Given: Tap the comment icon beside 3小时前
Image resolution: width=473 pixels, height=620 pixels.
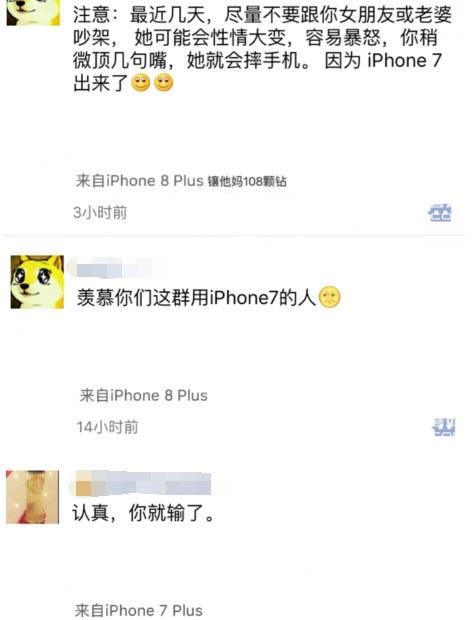Looking at the screenshot, I should pos(440,213).
